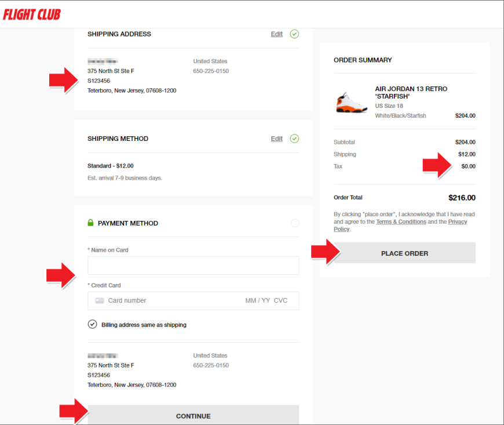Image resolution: width=504 pixels, height=425 pixels.
Task: Click the Continue button
Action: [x=193, y=415]
